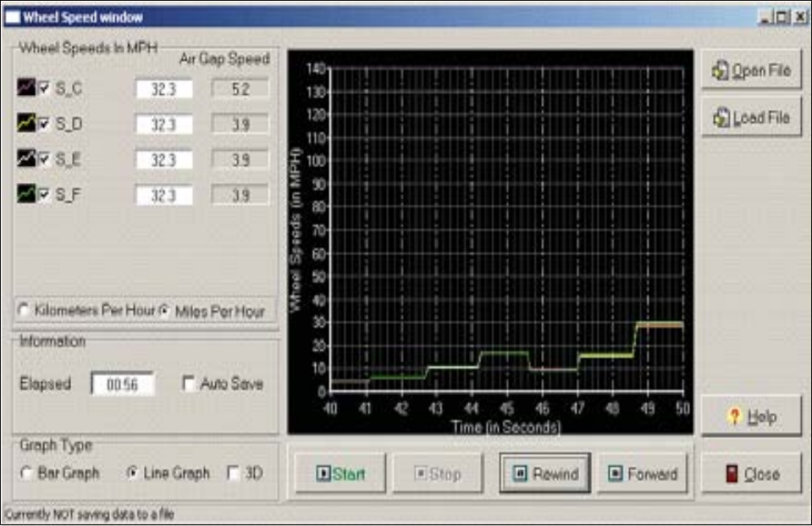Forward the wheel speed graph

coord(643,473)
